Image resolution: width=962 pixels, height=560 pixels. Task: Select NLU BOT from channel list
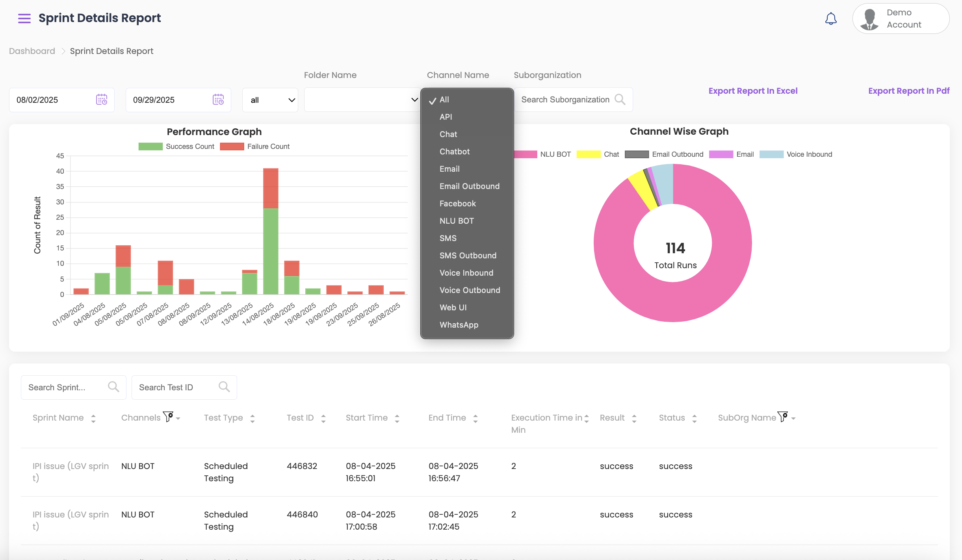(457, 221)
